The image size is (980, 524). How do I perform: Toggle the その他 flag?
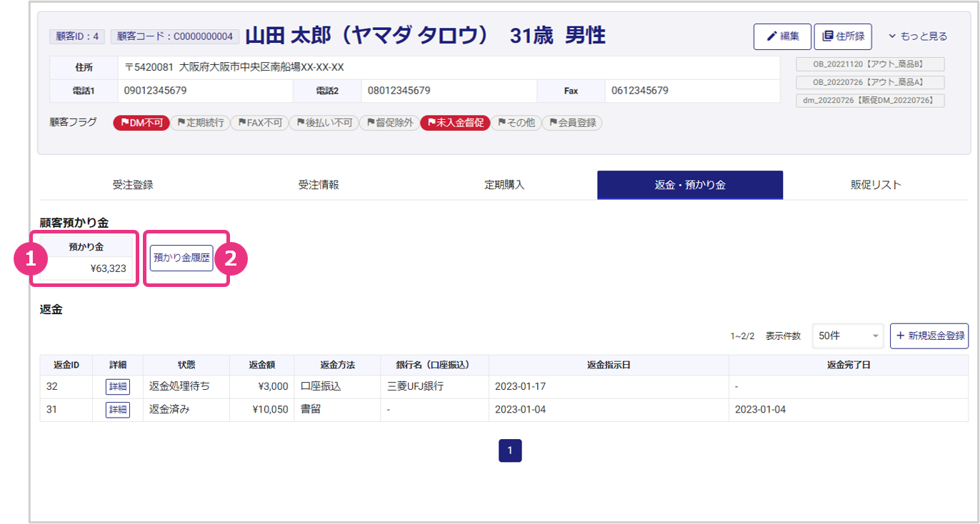(x=516, y=123)
